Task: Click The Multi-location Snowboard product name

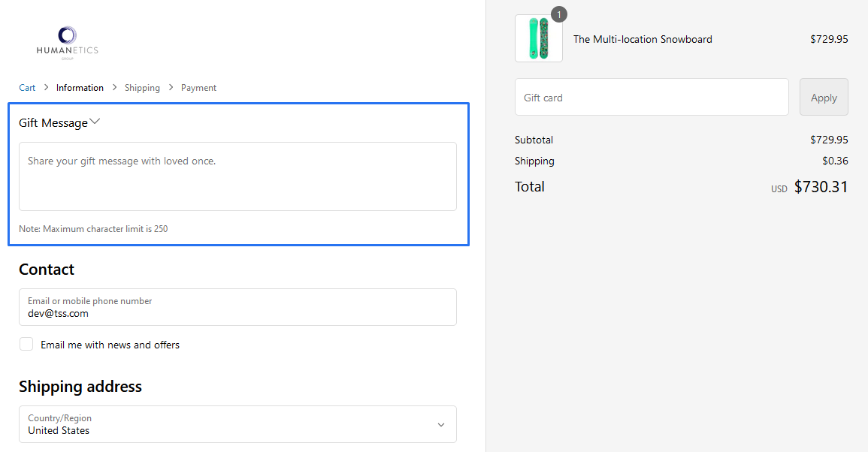Action: pos(643,39)
